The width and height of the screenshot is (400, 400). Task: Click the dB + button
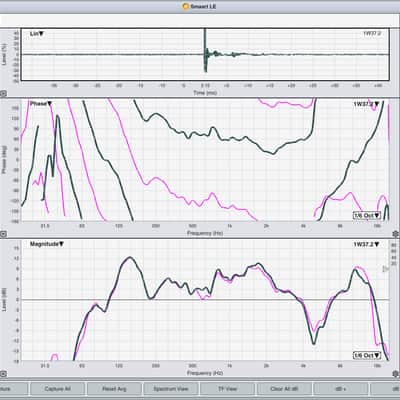pyautogui.click(x=341, y=389)
